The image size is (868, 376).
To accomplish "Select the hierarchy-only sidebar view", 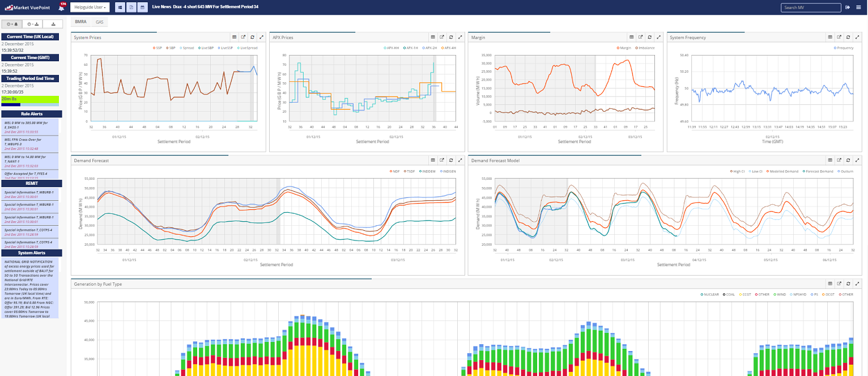I will (x=53, y=24).
